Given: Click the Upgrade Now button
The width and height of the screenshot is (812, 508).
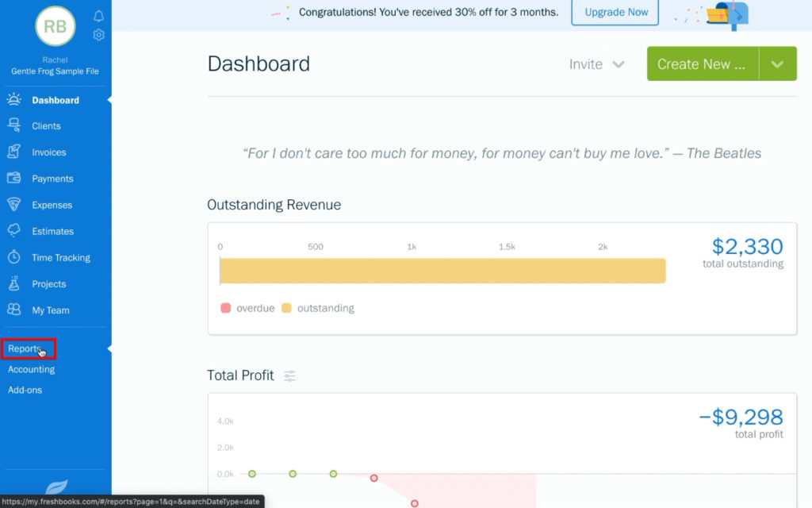Looking at the screenshot, I should tap(615, 13).
